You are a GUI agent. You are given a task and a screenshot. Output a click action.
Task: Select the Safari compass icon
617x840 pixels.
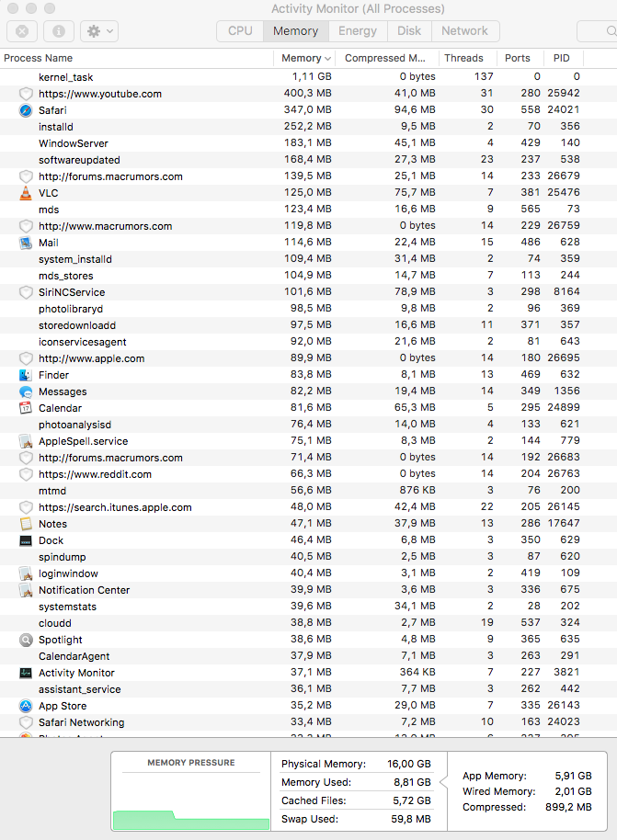26,110
